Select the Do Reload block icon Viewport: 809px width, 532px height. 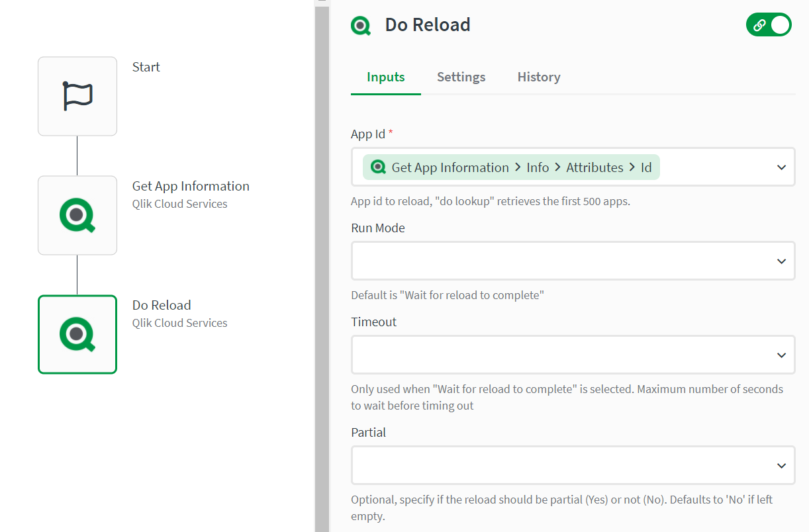tap(77, 334)
